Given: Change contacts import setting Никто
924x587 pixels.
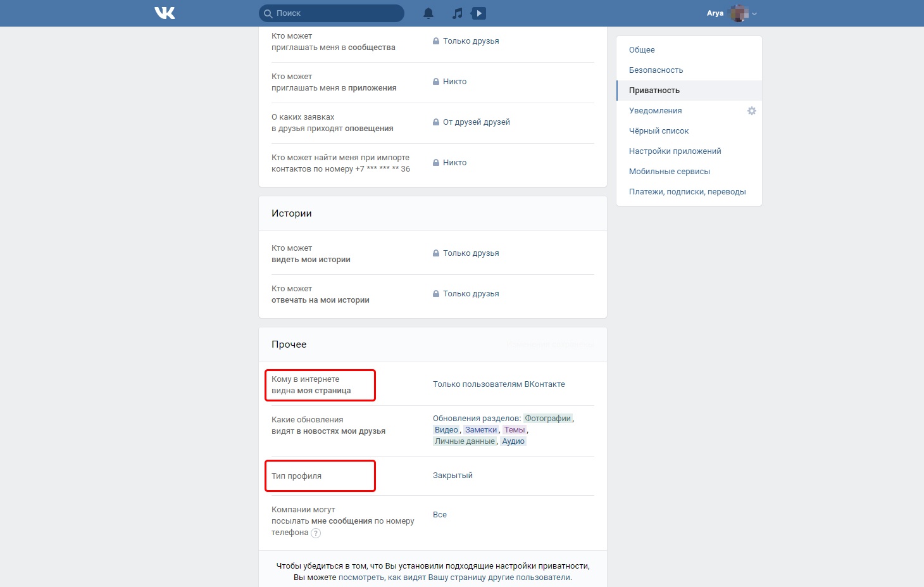Looking at the screenshot, I should [454, 163].
